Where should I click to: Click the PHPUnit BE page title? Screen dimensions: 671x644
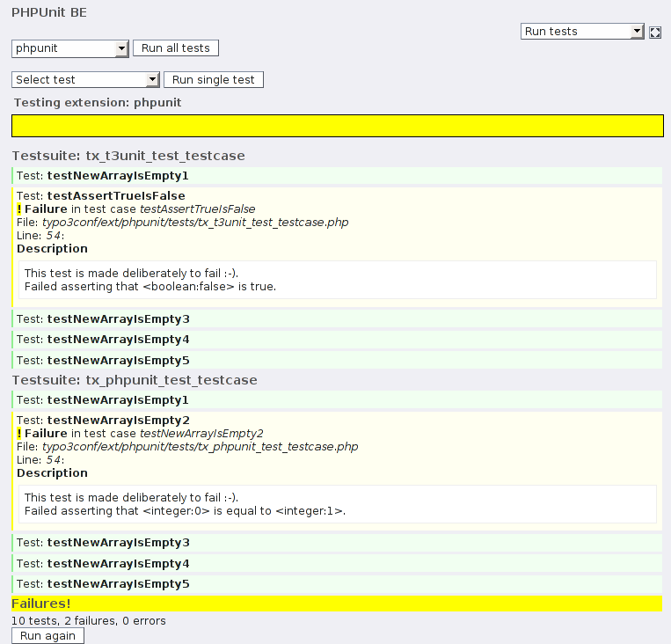click(x=49, y=12)
